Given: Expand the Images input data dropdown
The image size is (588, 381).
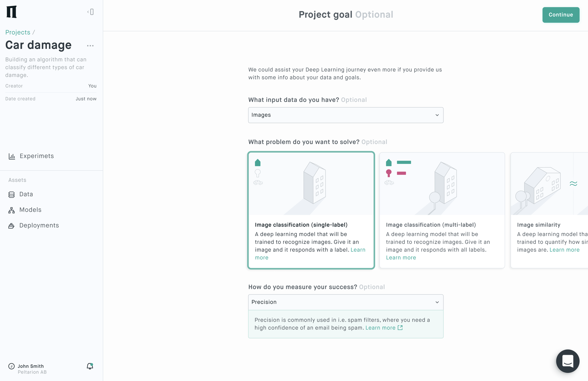Looking at the screenshot, I should pyautogui.click(x=346, y=115).
